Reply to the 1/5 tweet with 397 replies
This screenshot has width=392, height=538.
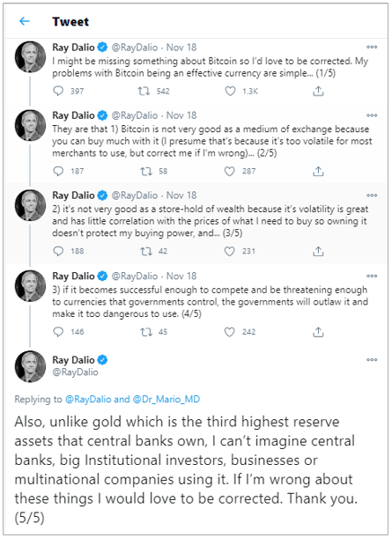(58, 91)
